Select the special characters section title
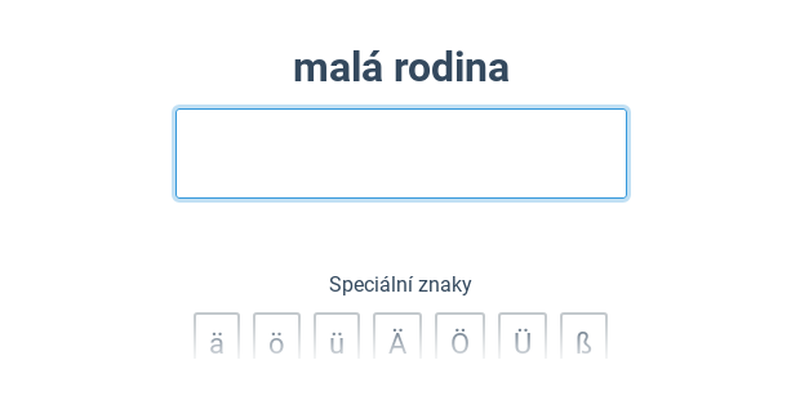The height and width of the screenshot is (400, 800). [400, 284]
